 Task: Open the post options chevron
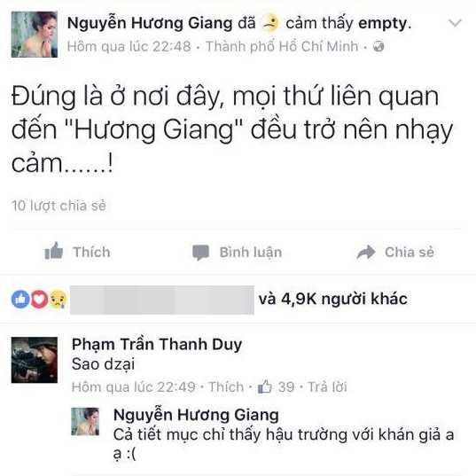(x=455, y=23)
